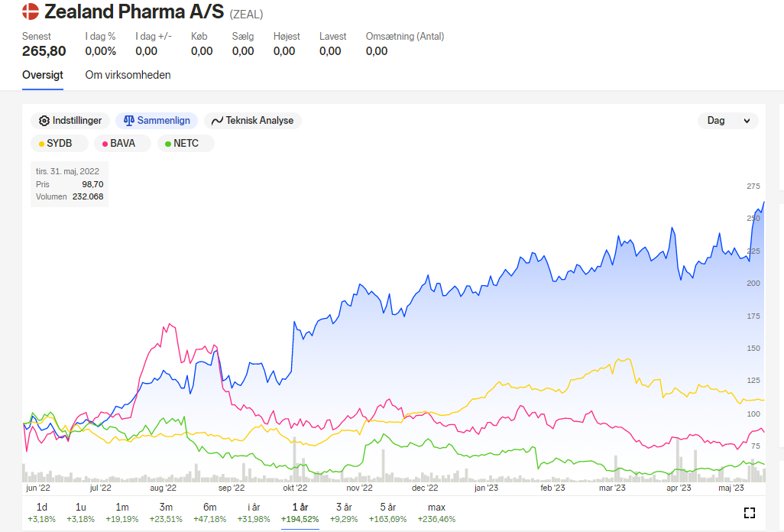Click the Danish flag icon beside Zealand Pharma
Viewport: 784px width, 532px height.
click(x=31, y=11)
